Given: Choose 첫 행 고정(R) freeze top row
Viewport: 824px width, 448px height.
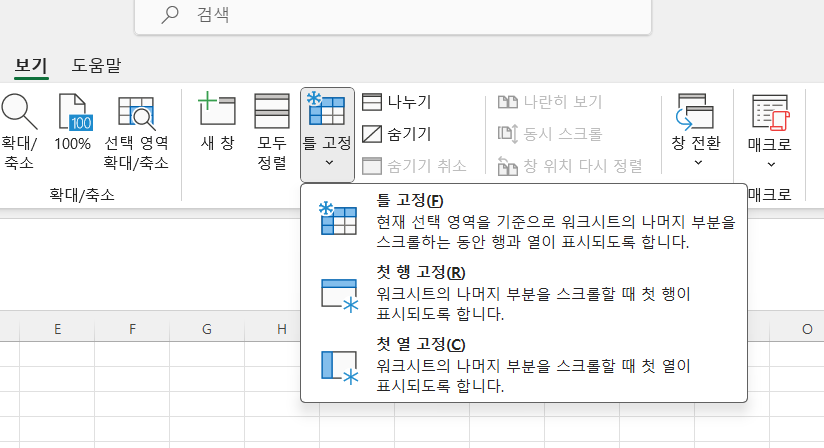Looking at the screenshot, I should tap(524, 293).
